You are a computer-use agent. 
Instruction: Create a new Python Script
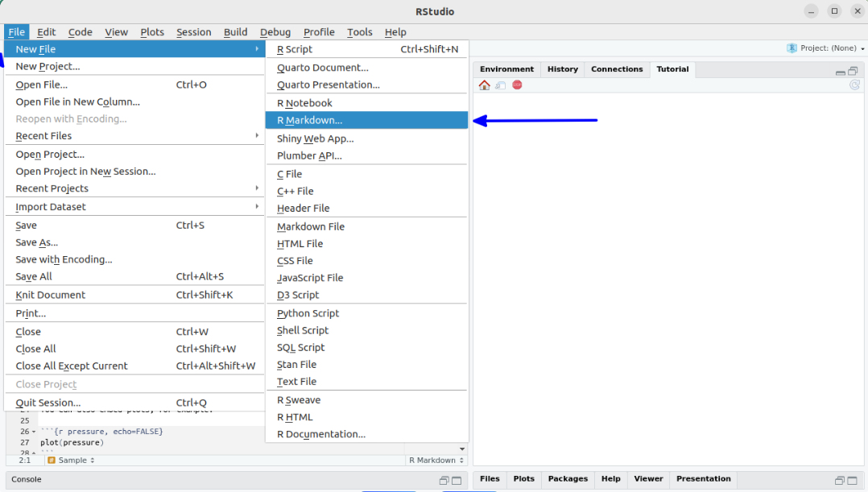pos(366,313)
